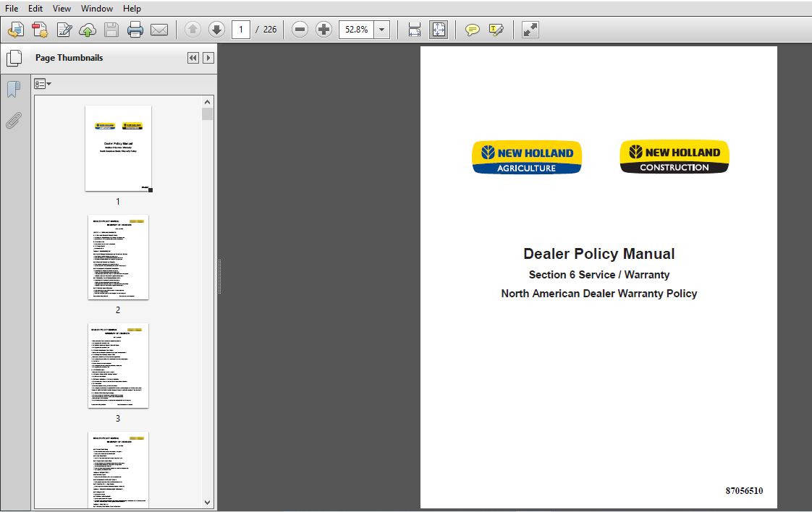Click the Save floppy disk icon
Image resolution: width=812 pixels, height=512 pixels.
pyautogui.click(x=111, y=30)
